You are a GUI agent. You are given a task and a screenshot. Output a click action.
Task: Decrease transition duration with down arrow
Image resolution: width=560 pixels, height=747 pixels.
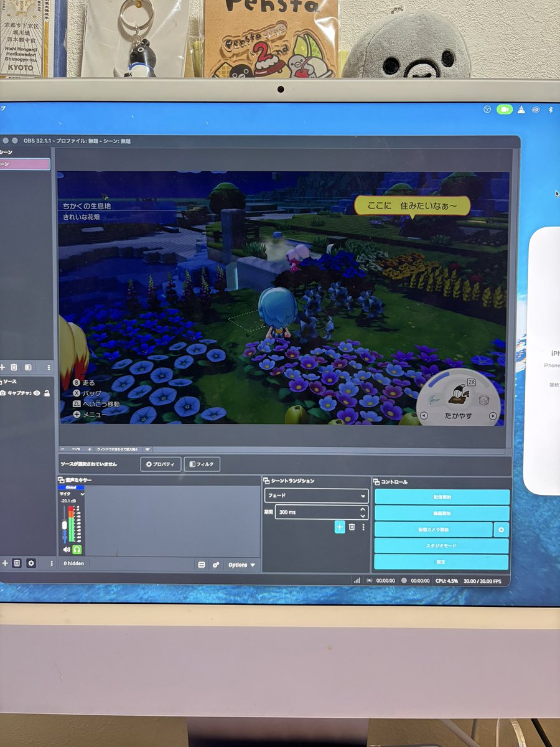pos(363,516)
